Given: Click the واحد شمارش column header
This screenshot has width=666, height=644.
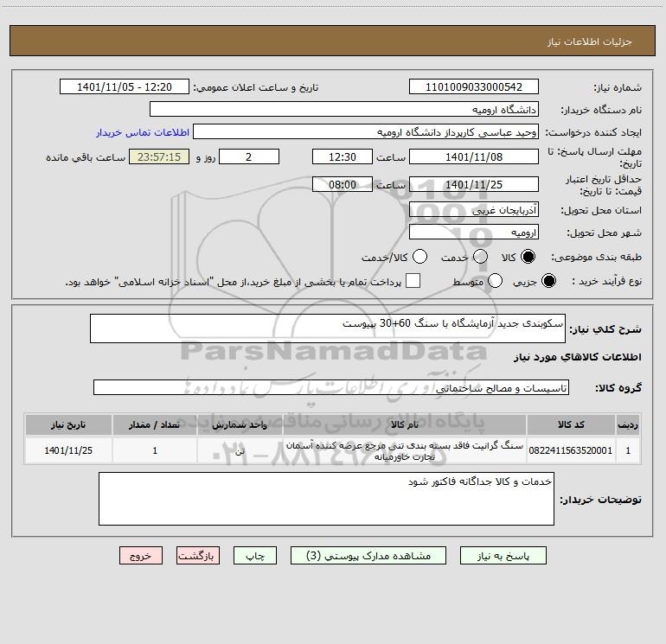Looking at the screenshot, I should tap(240, 424).
